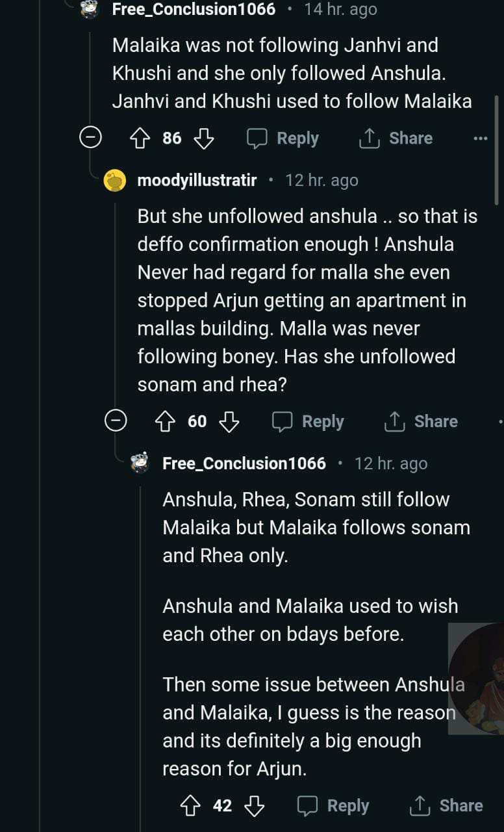Share moodyillustratir's comment
The image size is (504, 832).
(421, 421)
